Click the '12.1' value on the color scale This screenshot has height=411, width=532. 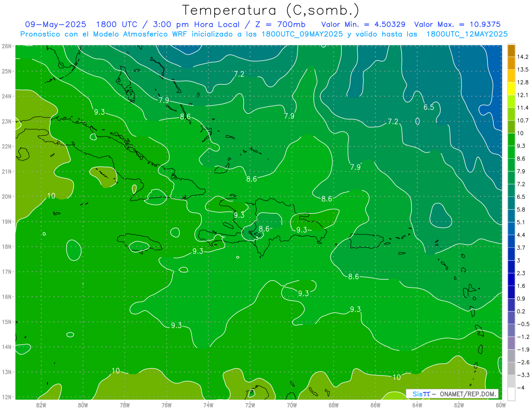pyautogui.click(x=523, y=95)
